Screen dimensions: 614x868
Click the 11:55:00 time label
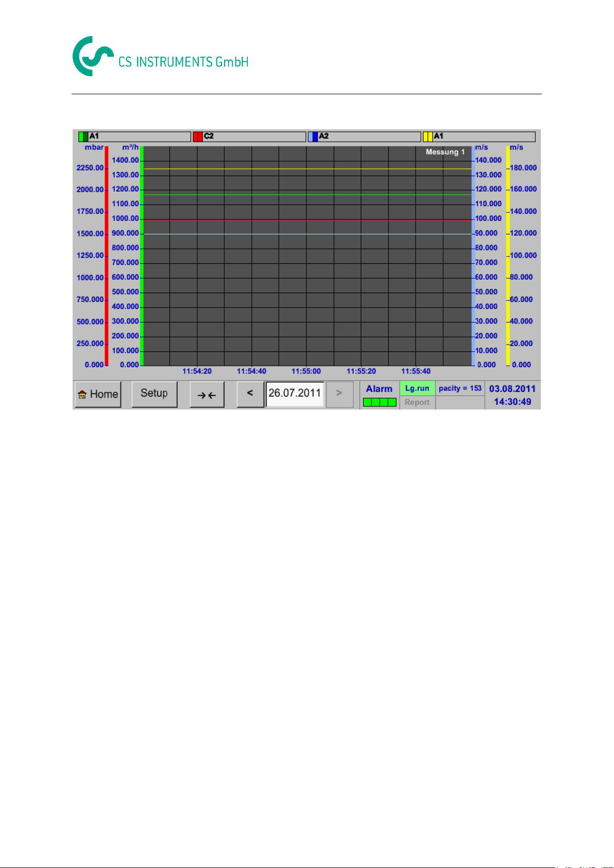tap(306, 371)
